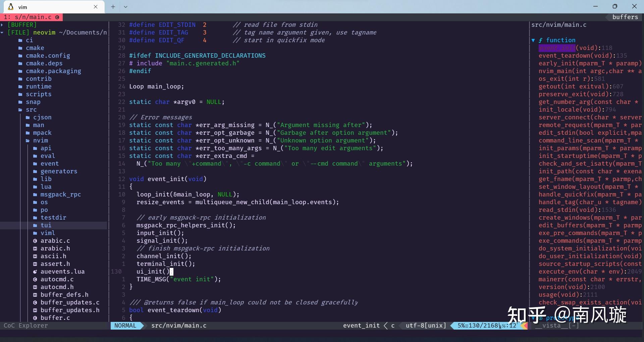Viewport: 644px width, 342px height.
Task: Collapse the function group in Vista
Action: tap(533, 40)
